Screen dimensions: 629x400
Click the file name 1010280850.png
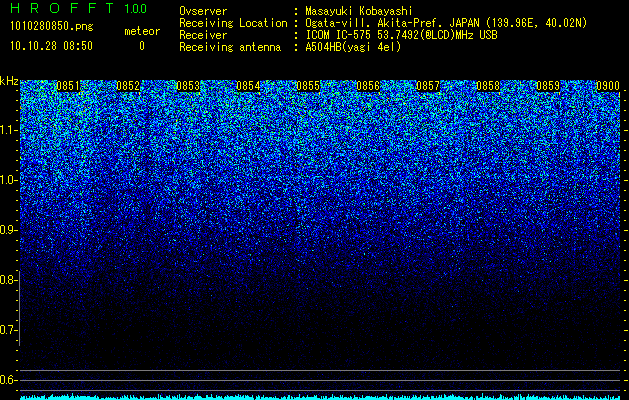(x=52, y=27)
